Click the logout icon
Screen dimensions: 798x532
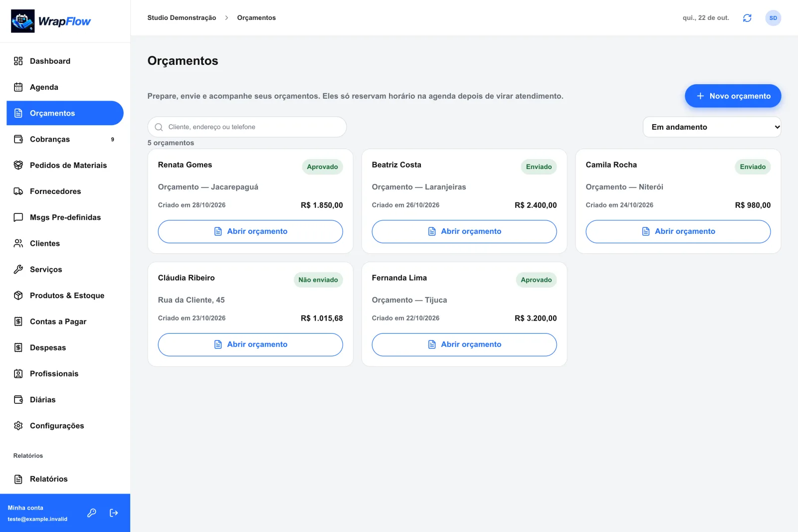(114, 513)
